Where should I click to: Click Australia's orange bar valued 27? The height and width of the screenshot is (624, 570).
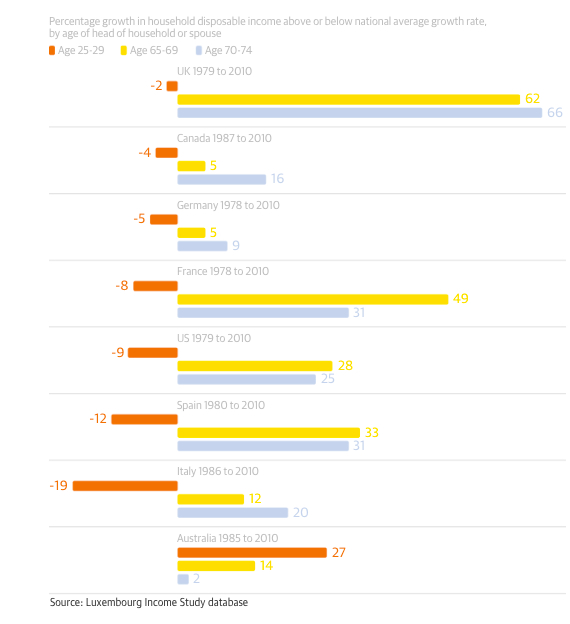[252, 553]
